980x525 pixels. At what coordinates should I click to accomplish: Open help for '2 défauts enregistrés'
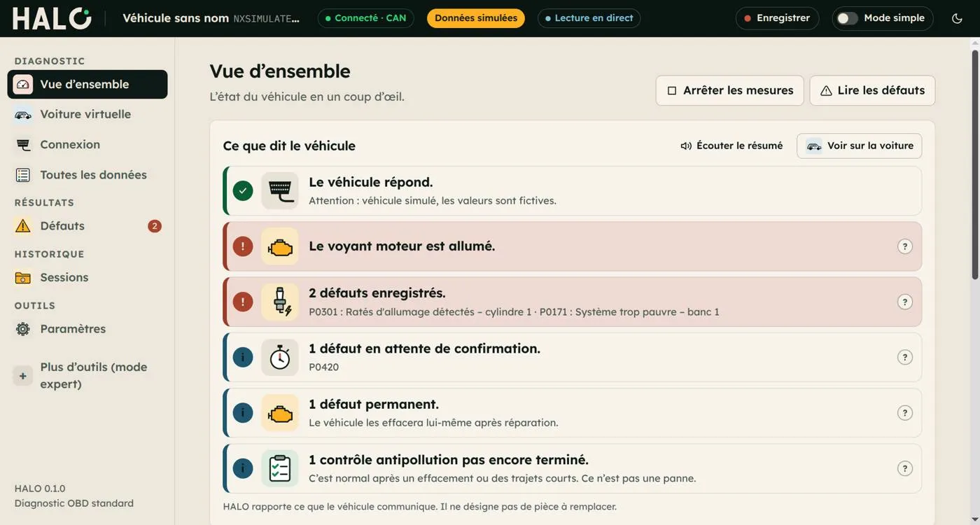tap(905, 302)
